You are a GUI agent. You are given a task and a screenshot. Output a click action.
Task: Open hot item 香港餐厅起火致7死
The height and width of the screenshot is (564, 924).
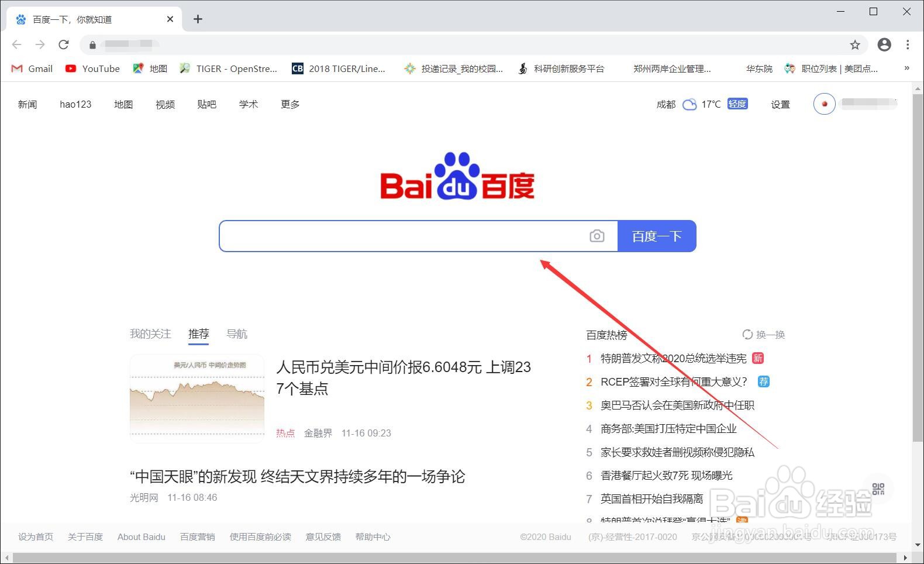click(666, 475)
